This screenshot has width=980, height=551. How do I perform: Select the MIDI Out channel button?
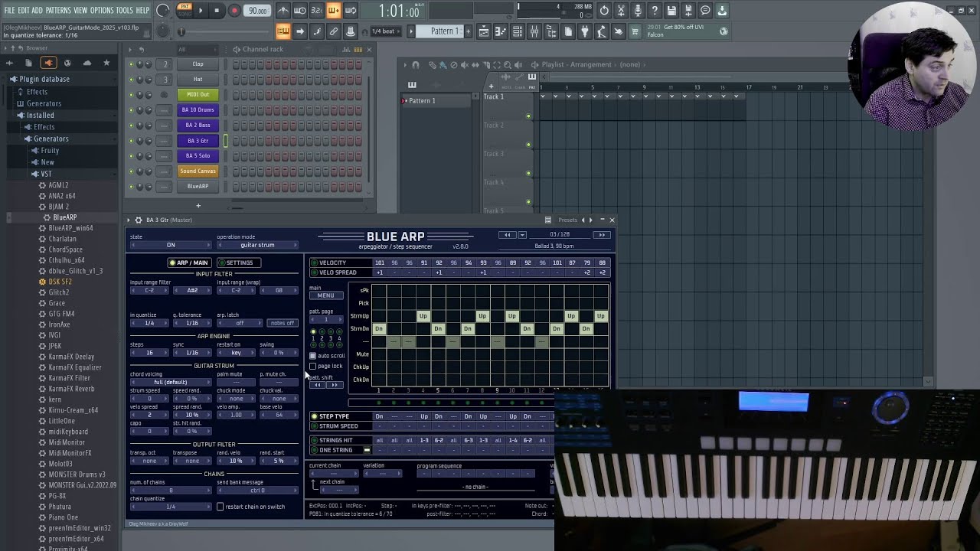coord(198,94)
